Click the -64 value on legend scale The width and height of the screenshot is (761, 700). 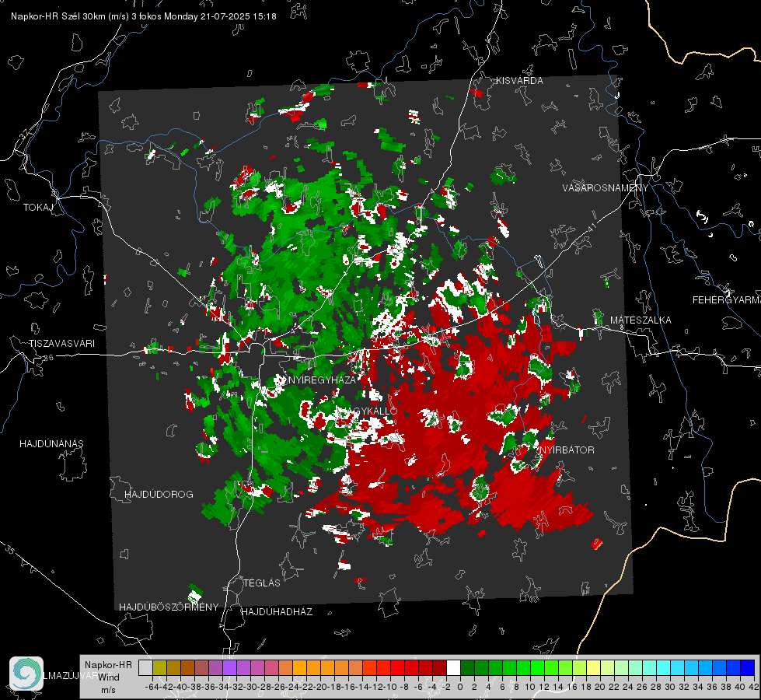[x=152, y=687]
